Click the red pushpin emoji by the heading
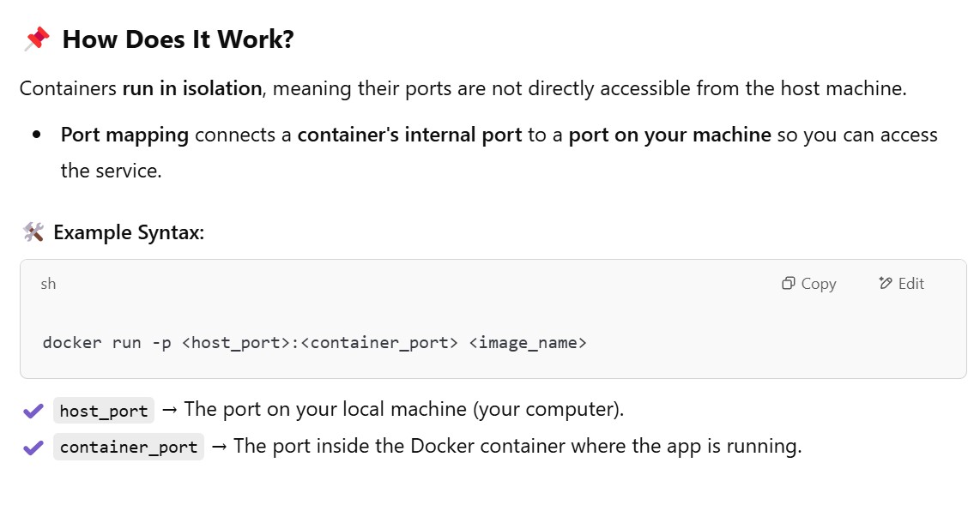980x517 pixels. [36, 39]
